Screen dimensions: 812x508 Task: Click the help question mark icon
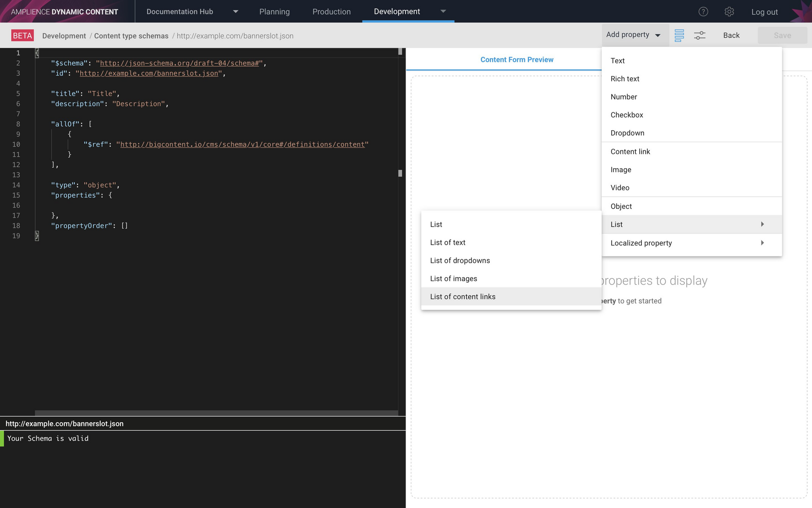click(703, 12)
